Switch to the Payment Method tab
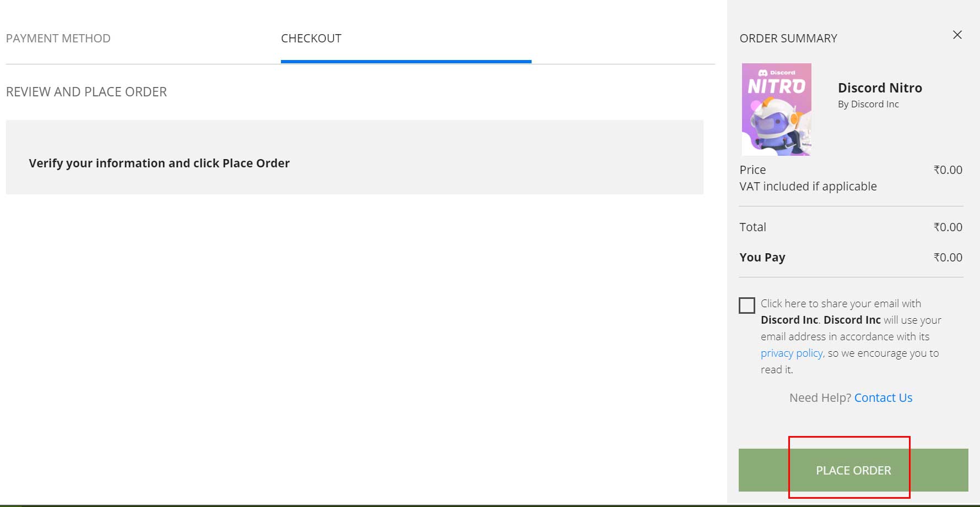980x507 pixels. [58, 39]
